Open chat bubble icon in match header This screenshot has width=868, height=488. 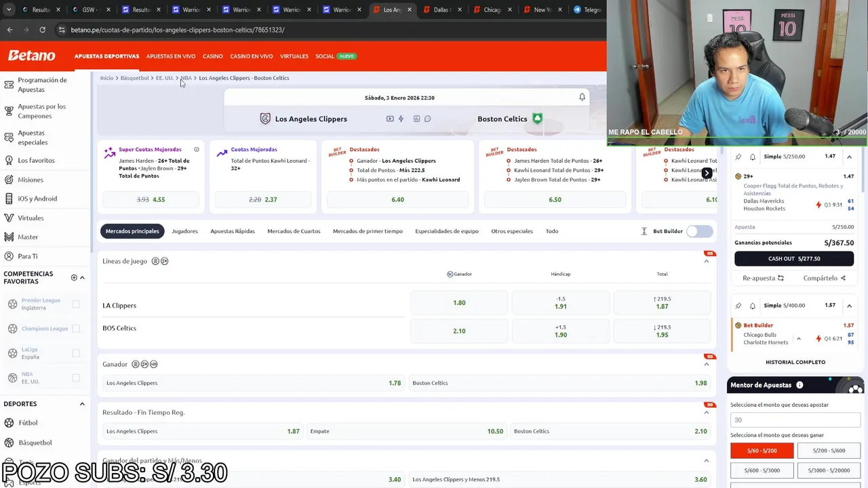[x=427, y=119]
